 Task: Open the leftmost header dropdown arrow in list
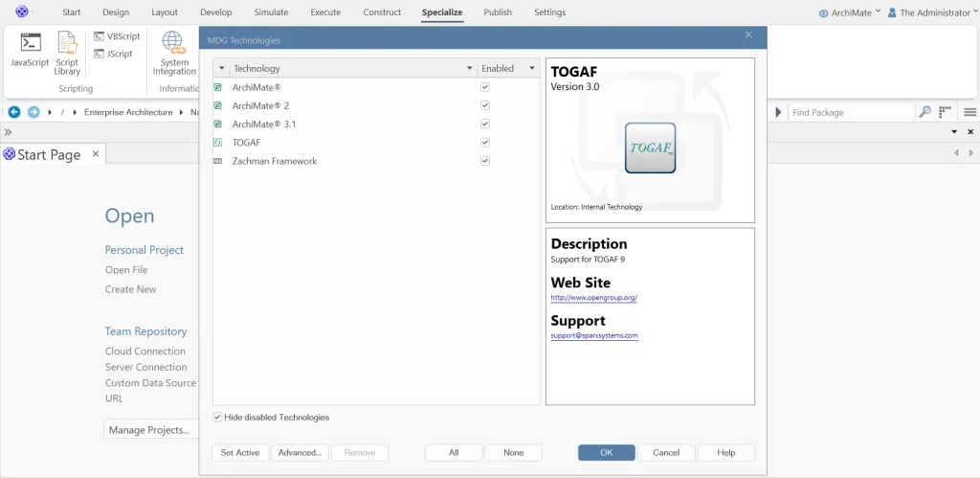[221, 68]
